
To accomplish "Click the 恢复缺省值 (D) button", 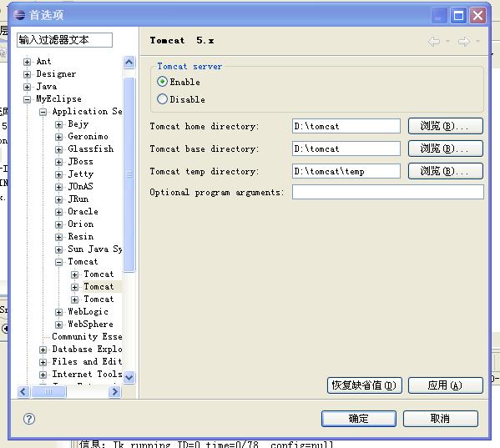I will tap(364, 385).
